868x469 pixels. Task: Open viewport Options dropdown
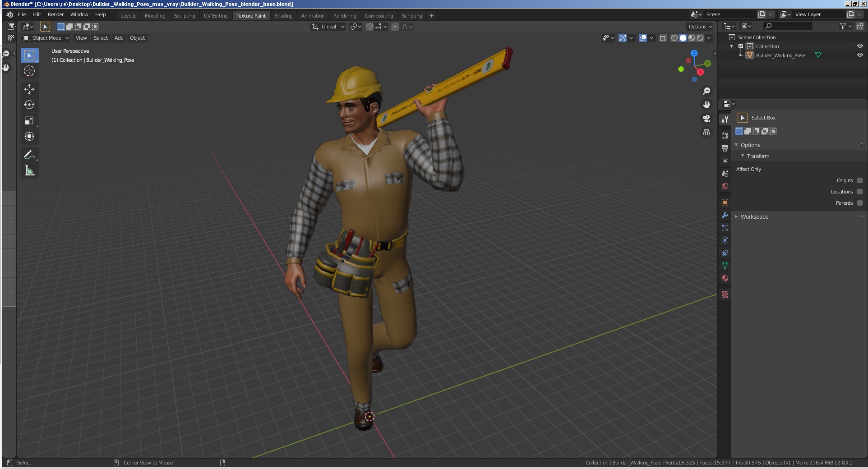(700, 27)
